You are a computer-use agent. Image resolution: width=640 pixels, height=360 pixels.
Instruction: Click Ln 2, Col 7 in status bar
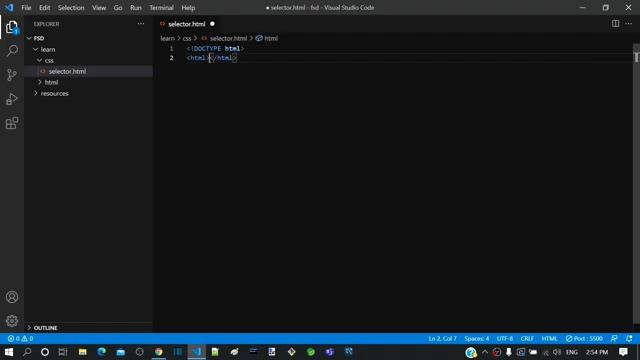point(442,339)
